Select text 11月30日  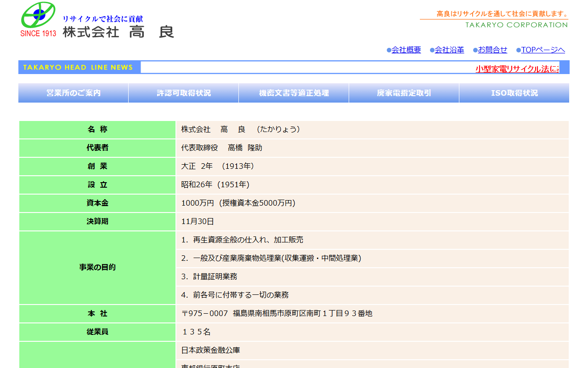198,221
